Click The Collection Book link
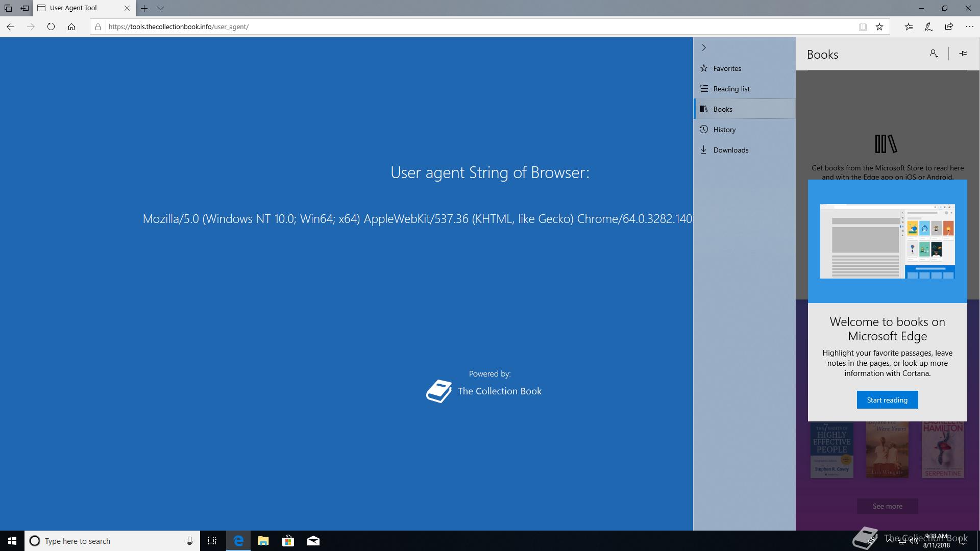The image size is (980, 551). [x=500, y=391]
